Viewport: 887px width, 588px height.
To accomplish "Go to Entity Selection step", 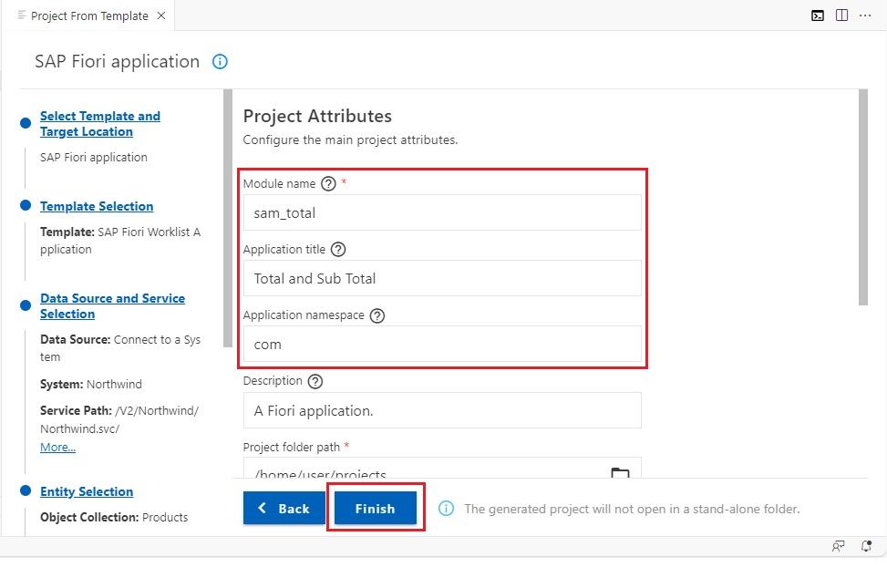I will [x=87, y=491].
